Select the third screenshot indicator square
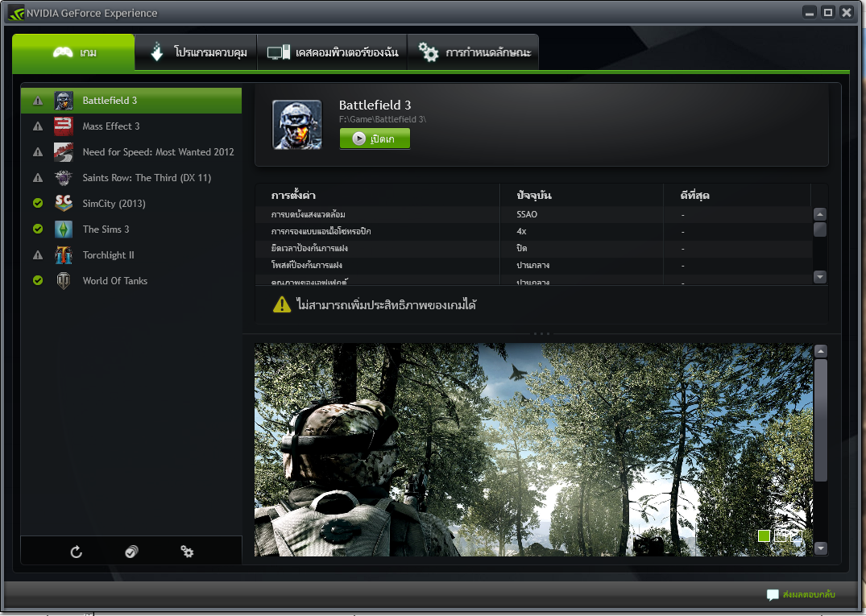The width and height of the screenshot is (866, 616). (x=796, y=535)
